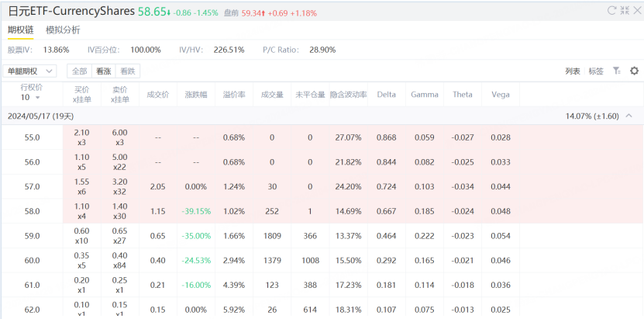Screen dimensions: 644x319
Task: Click the -39.15% change cell
Action: pos(196,211)
